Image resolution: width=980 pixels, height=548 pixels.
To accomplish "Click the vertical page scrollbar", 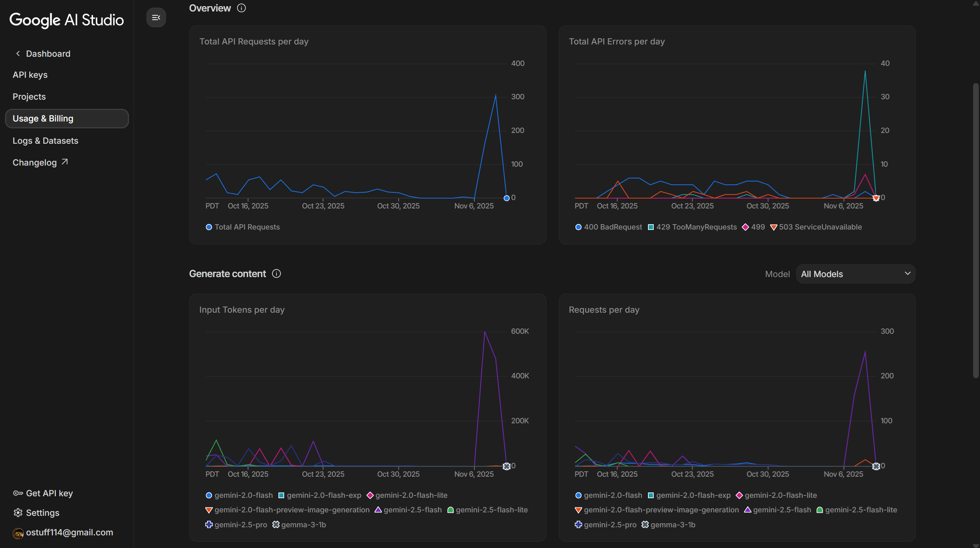I will 976,230.
